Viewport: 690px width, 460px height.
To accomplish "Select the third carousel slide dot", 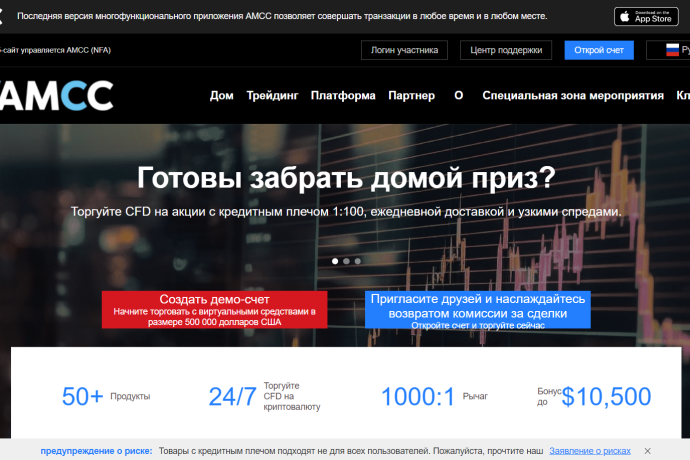I will coord(358,261).
